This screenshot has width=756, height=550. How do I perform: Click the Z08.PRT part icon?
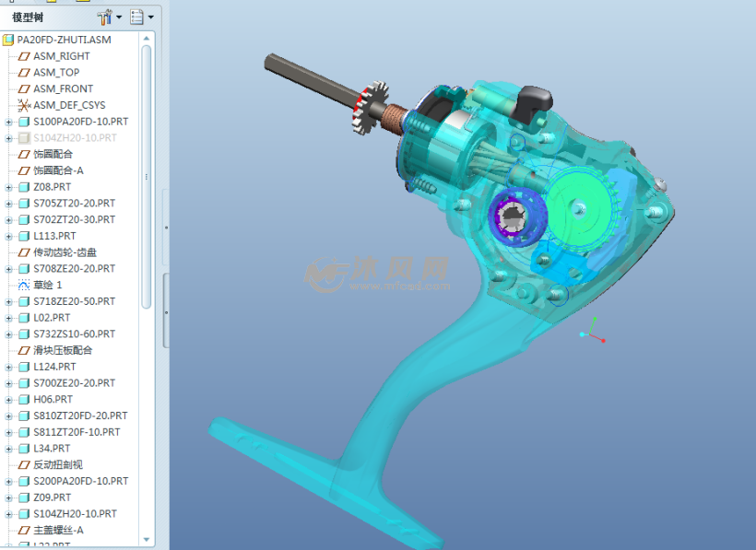24,187
